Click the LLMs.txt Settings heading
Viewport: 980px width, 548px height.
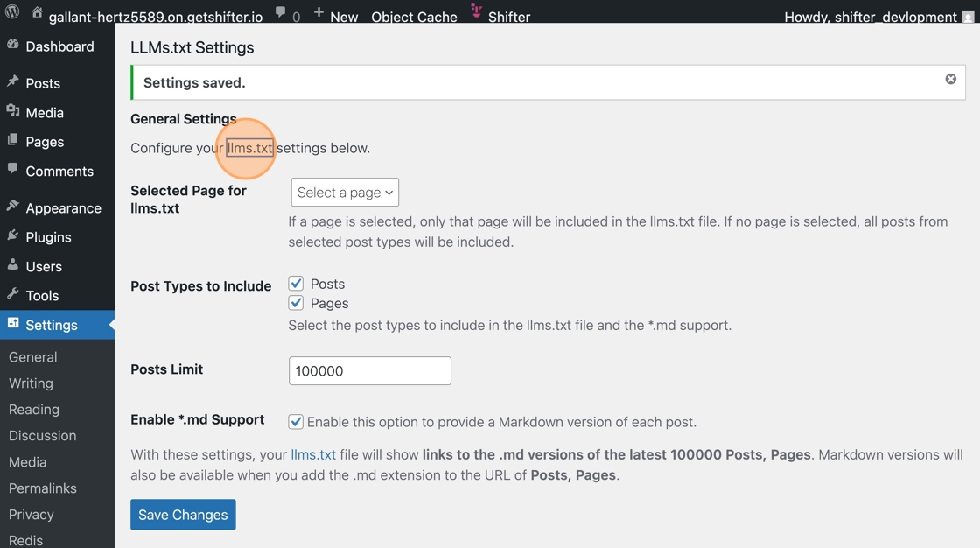pos(192,47)
